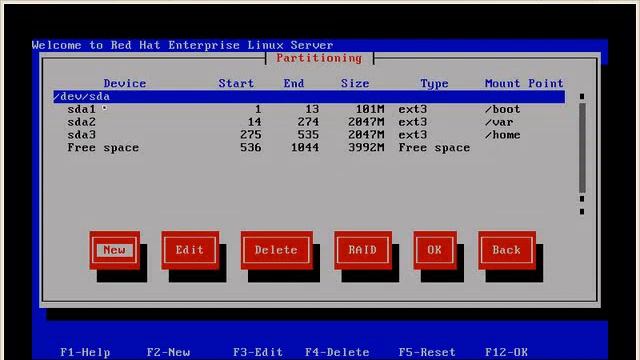Click the F4-Delete hint
640x360 pixels.
337,352
